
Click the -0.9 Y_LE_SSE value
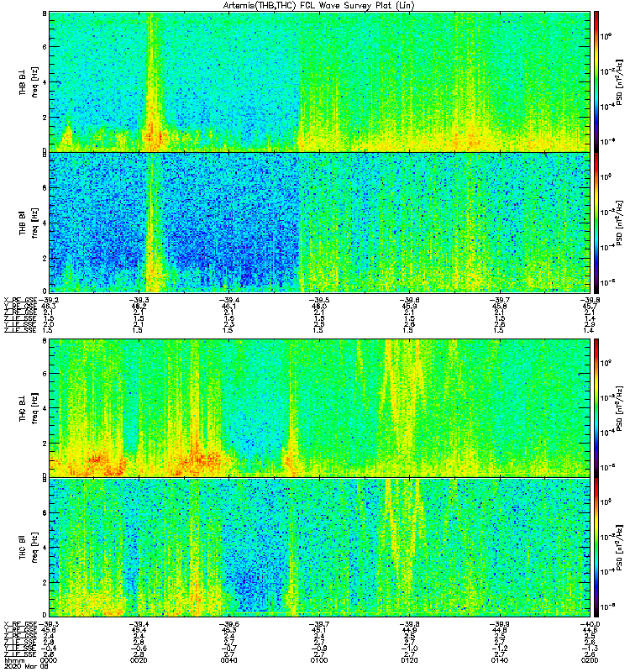click(319, 648)
